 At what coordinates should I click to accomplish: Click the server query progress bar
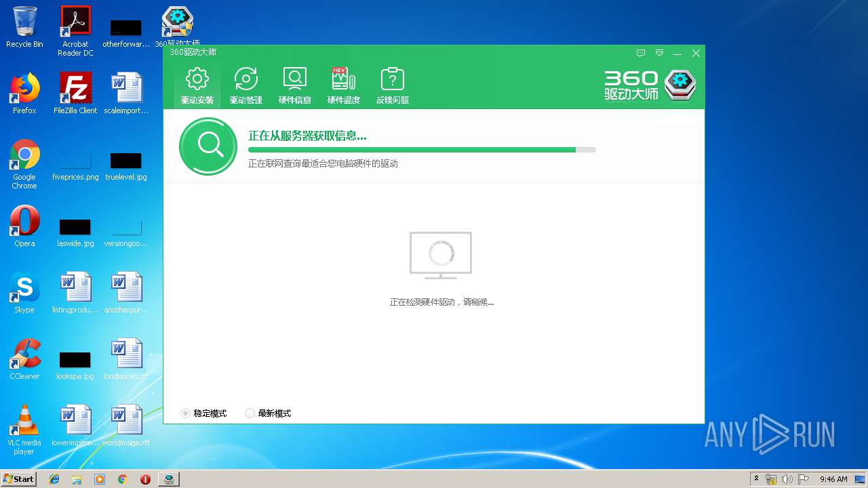(422, 150)
